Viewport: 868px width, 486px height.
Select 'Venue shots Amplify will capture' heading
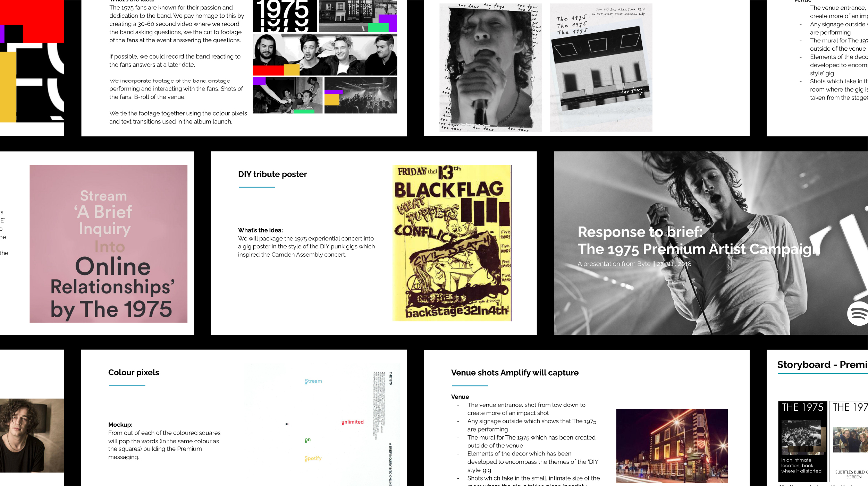click(515, 373)
